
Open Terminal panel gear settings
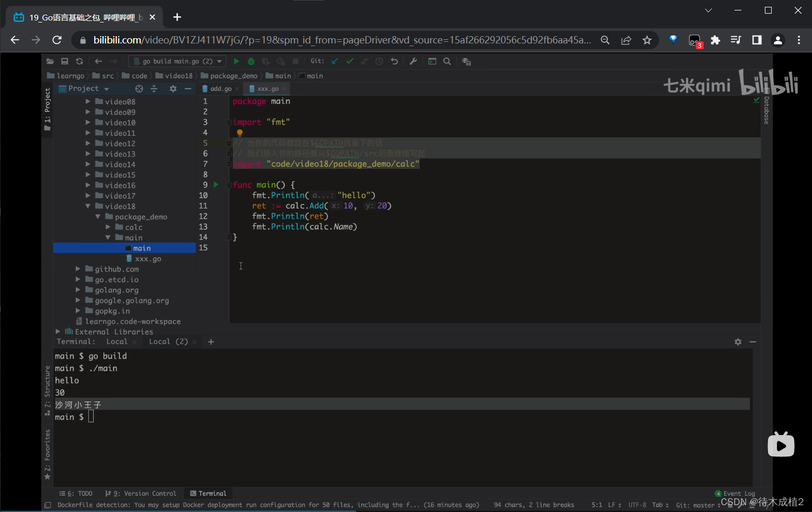point(738,342)
